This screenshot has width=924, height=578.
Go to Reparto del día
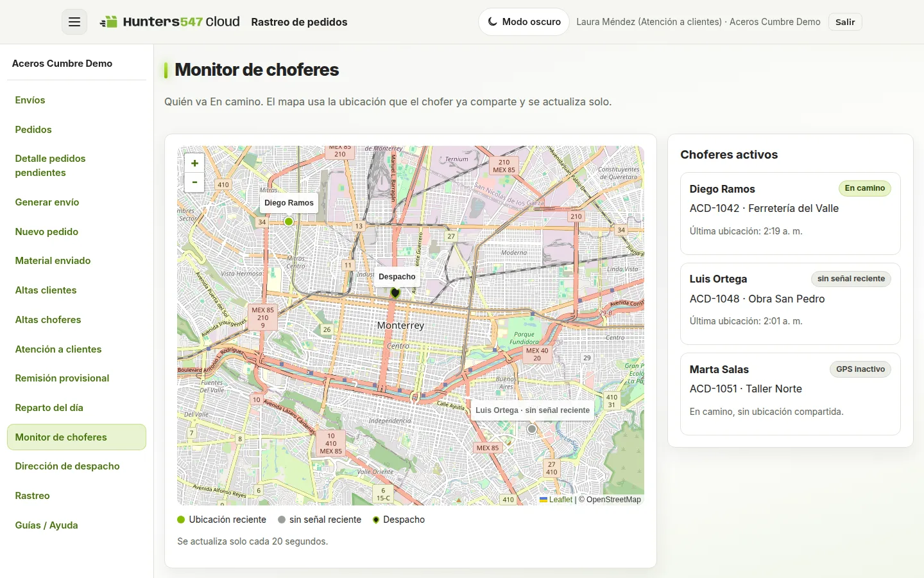pyautogui.click(x=76, y=408)
